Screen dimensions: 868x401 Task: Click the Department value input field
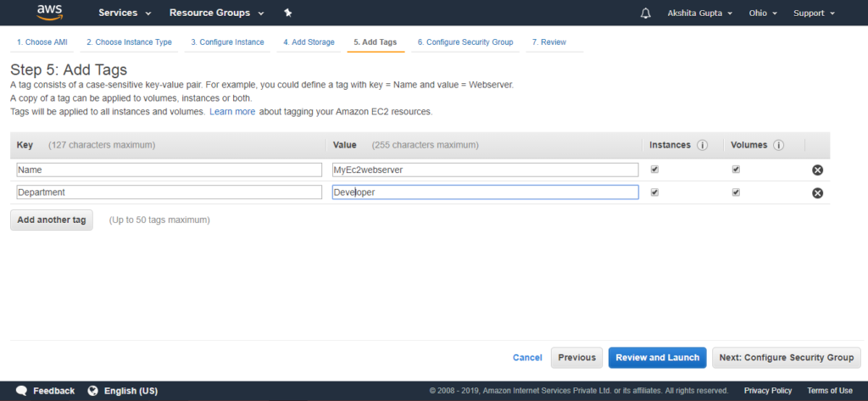coord(485,192)
